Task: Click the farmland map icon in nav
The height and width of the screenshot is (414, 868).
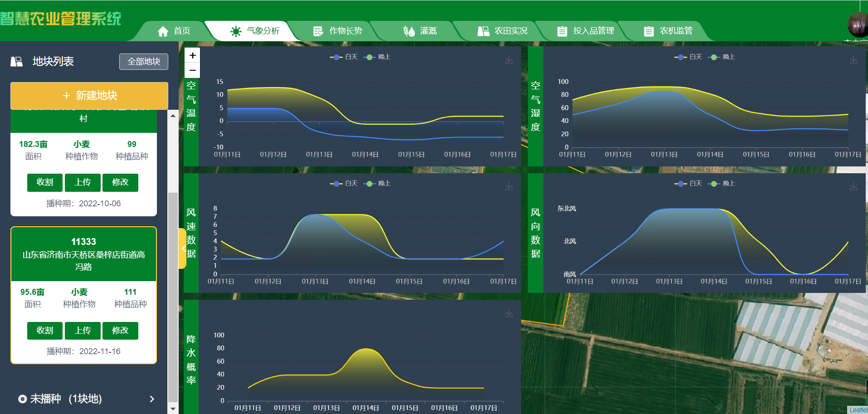Action: (x=483, y=31)
